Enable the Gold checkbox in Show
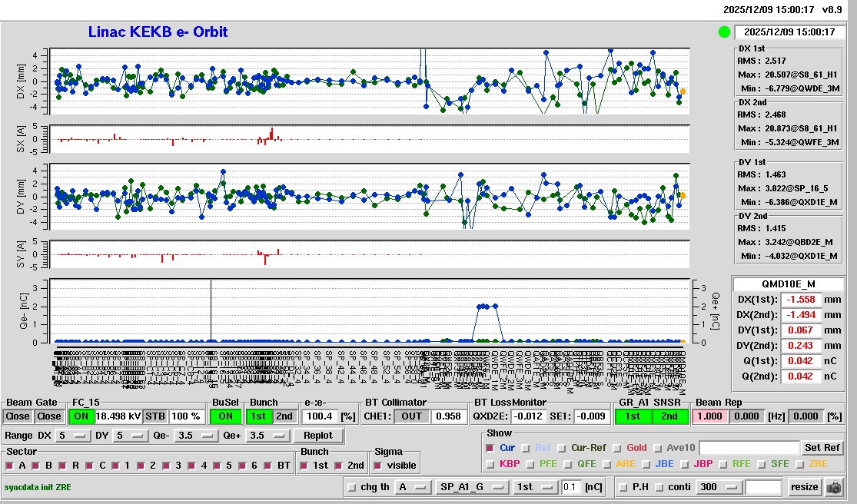 pyautogui.click(x=617, y=448)
